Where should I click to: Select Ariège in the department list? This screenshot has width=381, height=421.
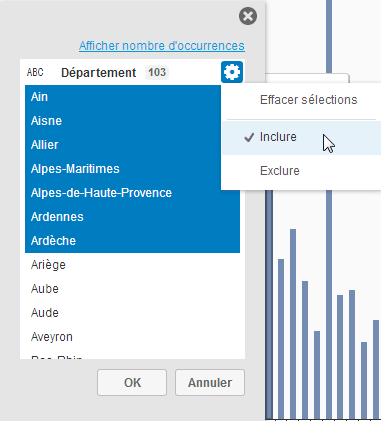(132, 265)
